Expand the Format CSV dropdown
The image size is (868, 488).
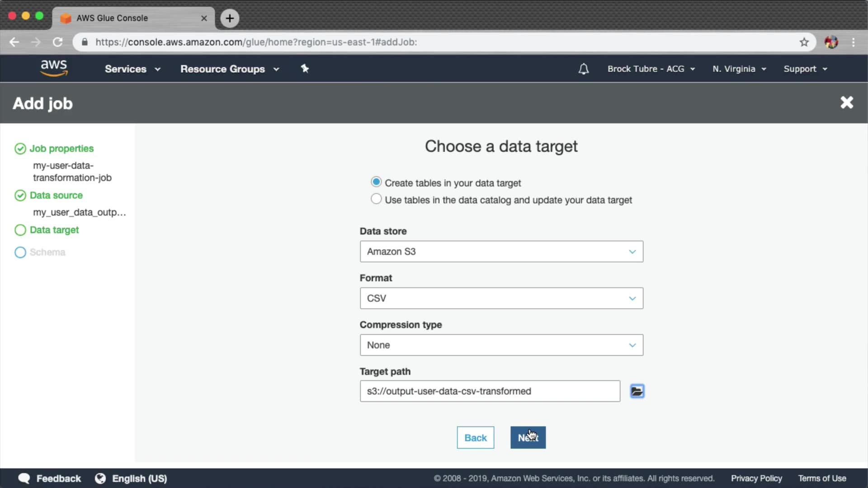click(x=501, y=298)
